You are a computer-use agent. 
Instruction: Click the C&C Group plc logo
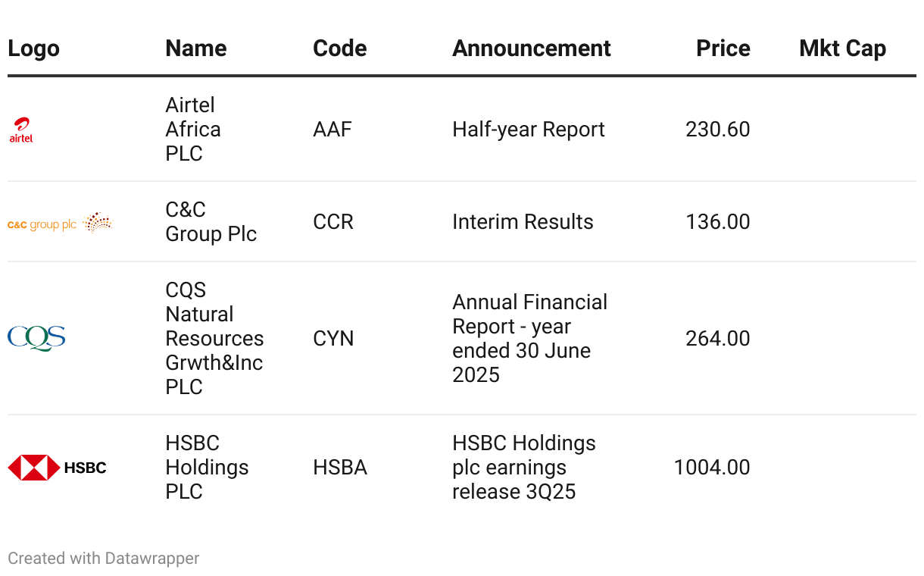[60, 222]
